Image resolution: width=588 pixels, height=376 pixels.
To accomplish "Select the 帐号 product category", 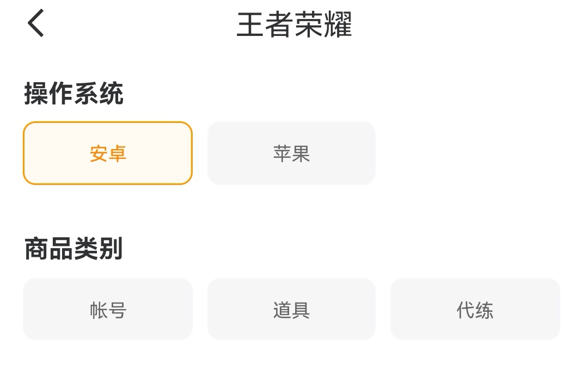I will pos(108,310).
